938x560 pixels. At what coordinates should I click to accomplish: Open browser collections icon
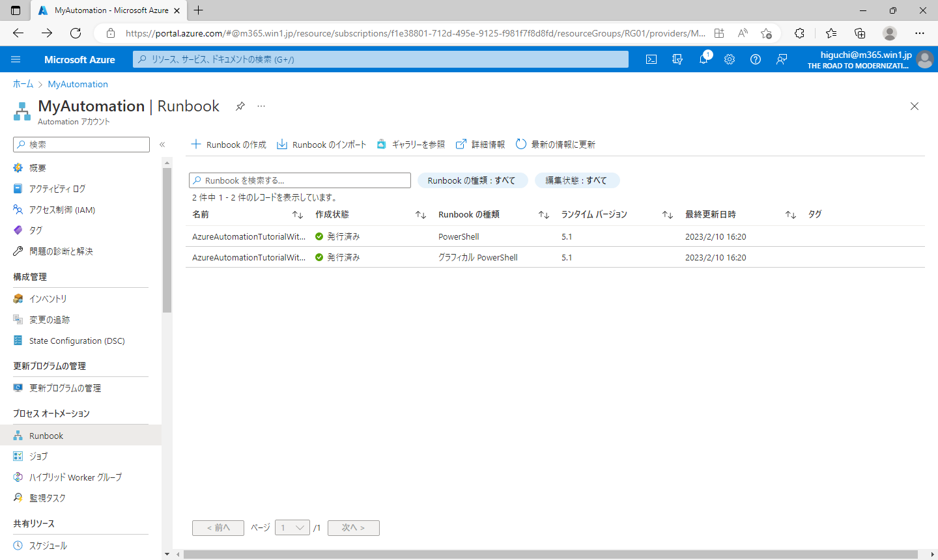click(x=860, y=33)
